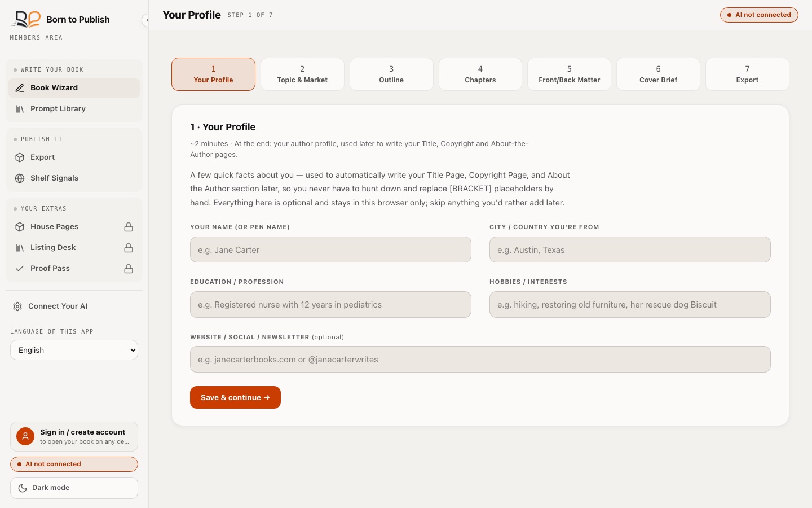Open the language dropdown set to English
Screen dimensions: 812x508
pyautogui.click(x=74, y=350)
